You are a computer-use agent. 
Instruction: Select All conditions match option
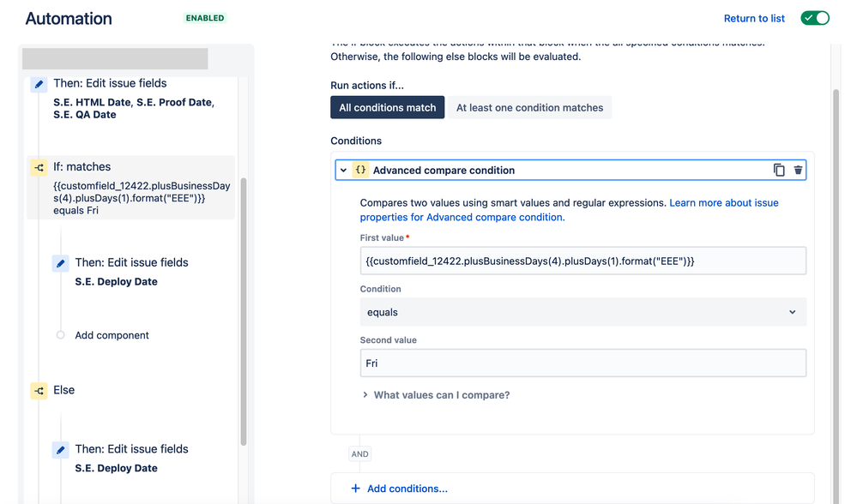tap(388, 107)
